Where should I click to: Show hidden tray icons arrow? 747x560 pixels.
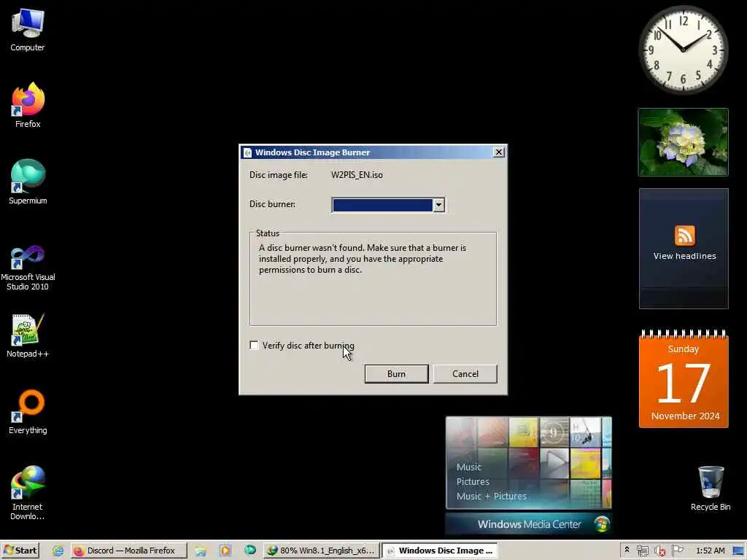pos(627,550)
